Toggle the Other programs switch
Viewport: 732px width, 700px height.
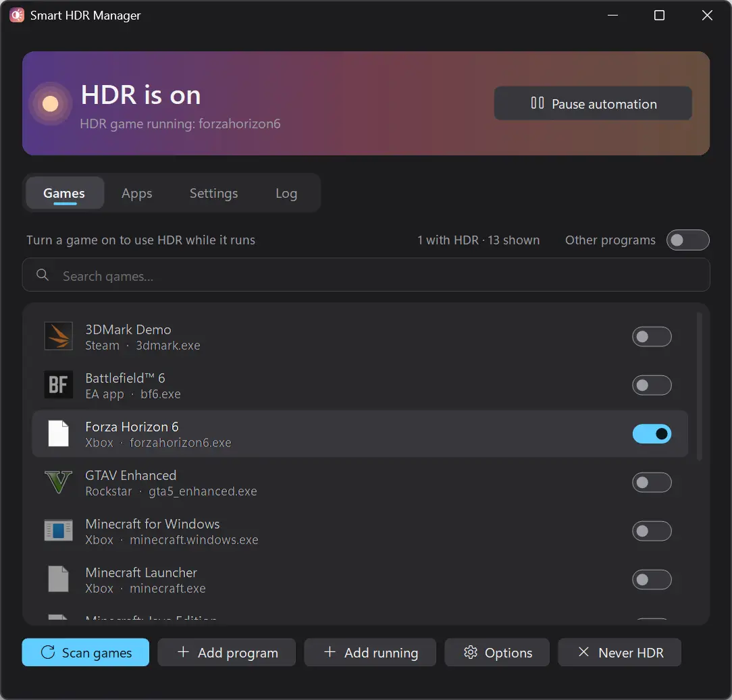(x=687, y=240)
